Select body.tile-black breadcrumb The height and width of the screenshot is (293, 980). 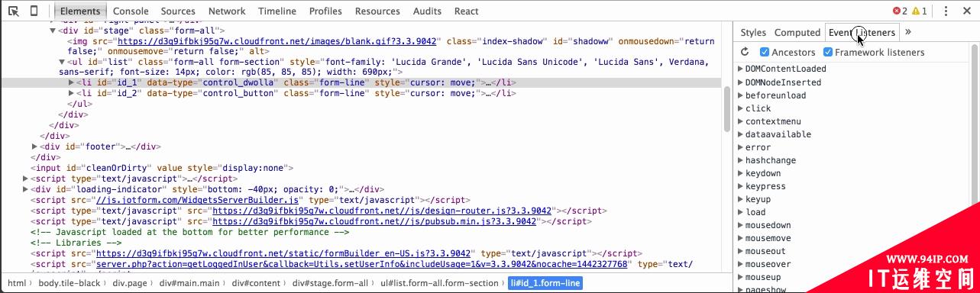(x=70, y=283)
